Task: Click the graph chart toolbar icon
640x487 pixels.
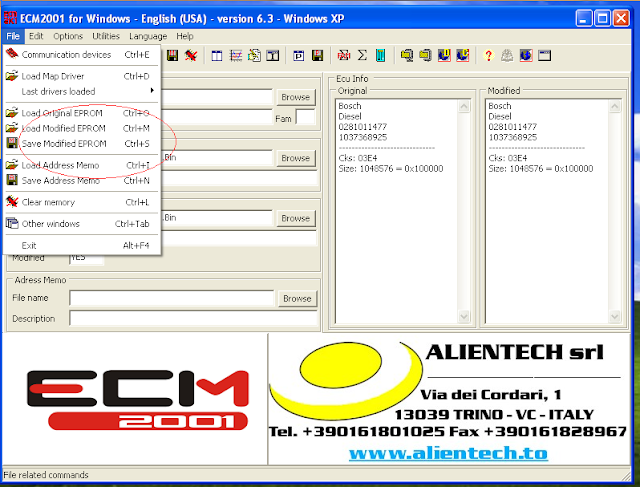Action: point(236,56)
